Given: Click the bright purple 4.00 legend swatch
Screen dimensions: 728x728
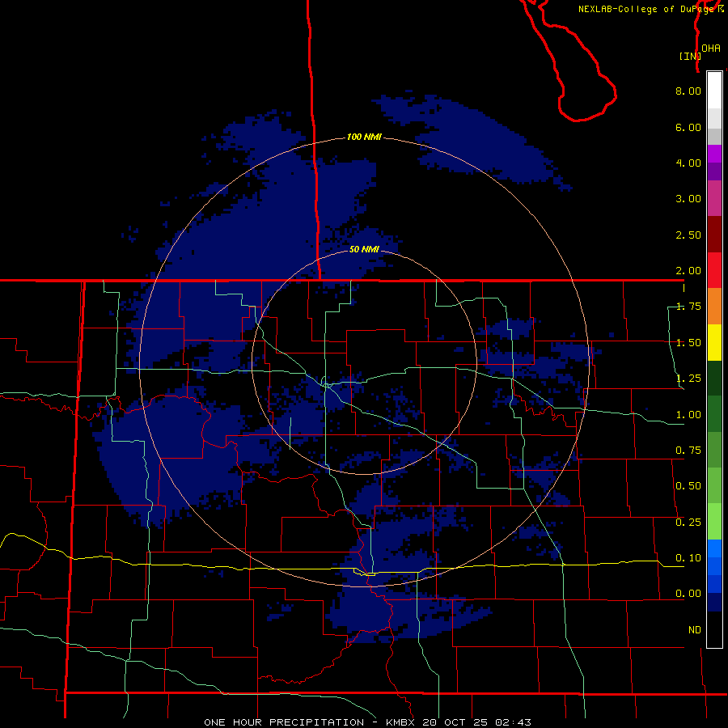Looking at the screenshot, I should tap(714, 154).
